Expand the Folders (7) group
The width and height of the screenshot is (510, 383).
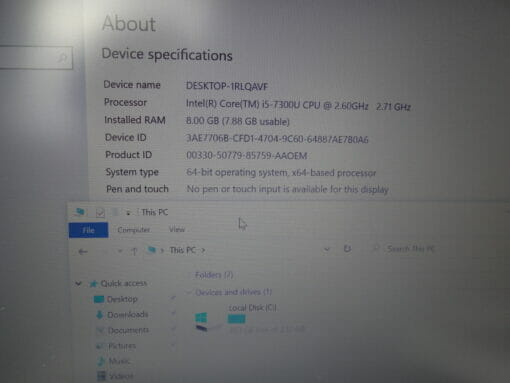[x=214, y=275]
